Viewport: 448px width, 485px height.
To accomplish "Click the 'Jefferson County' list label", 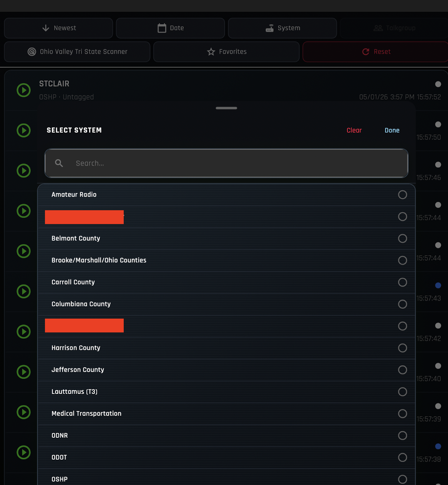I will [78, 370].
